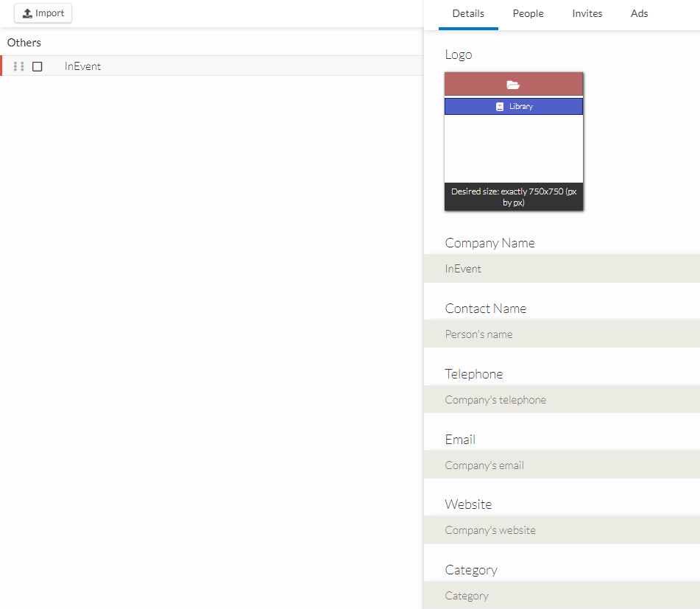This screenshot has width=700, height=609.
Task: Go to the Invites tab
Action: pyautogui.click(x=587, y=14)
